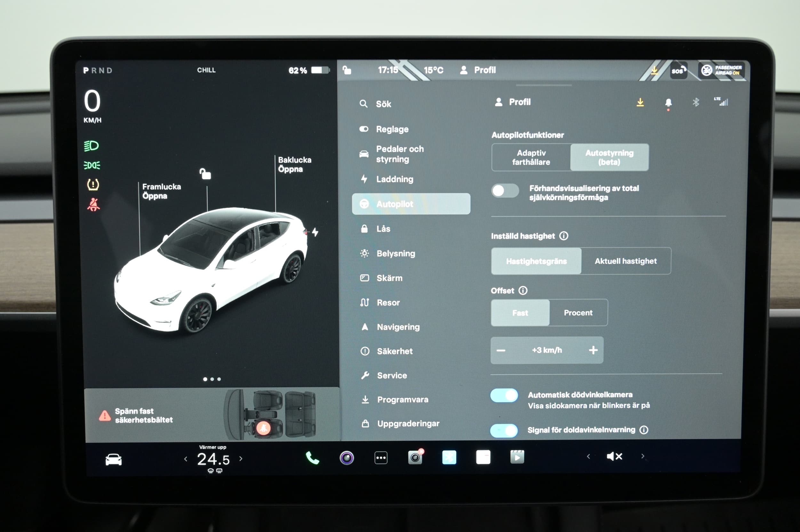
Task: Open the dashcam camera app
Action: pos(415,457)
